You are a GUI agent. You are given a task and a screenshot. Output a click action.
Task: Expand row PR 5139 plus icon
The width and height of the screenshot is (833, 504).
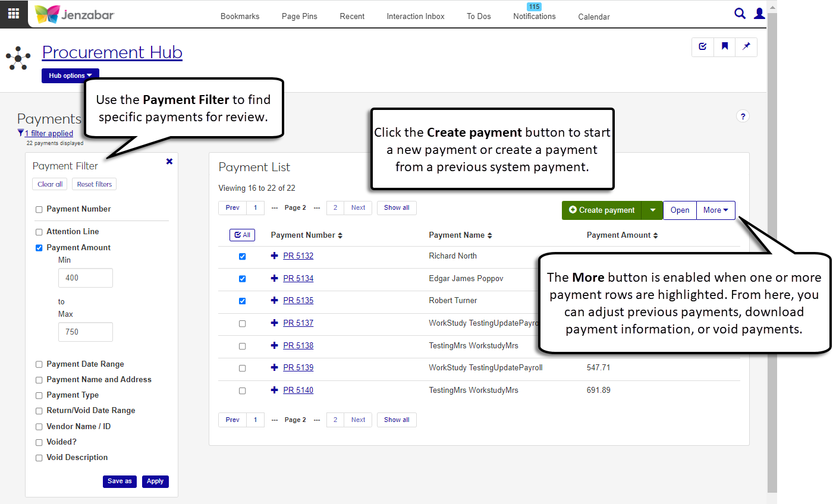click(274, 367)
